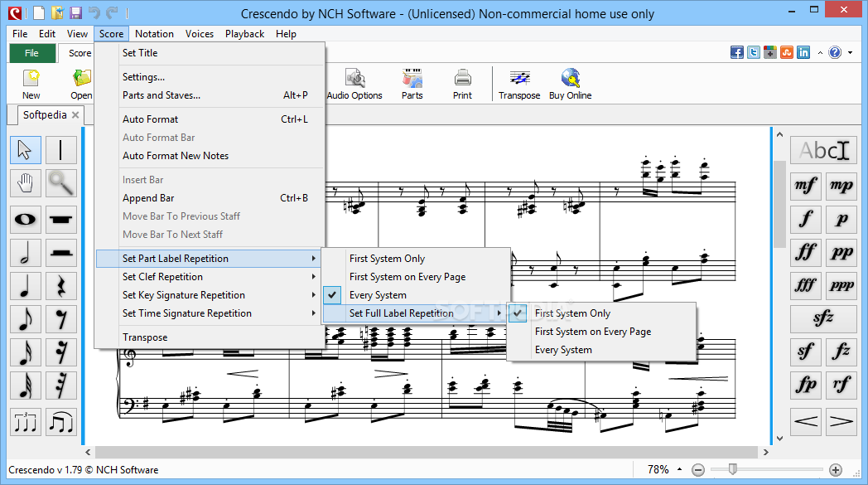This screenshot has width=868, height=485.
Task: Expand Set Time Signature Repetition submenu
Action: [209, 313]
